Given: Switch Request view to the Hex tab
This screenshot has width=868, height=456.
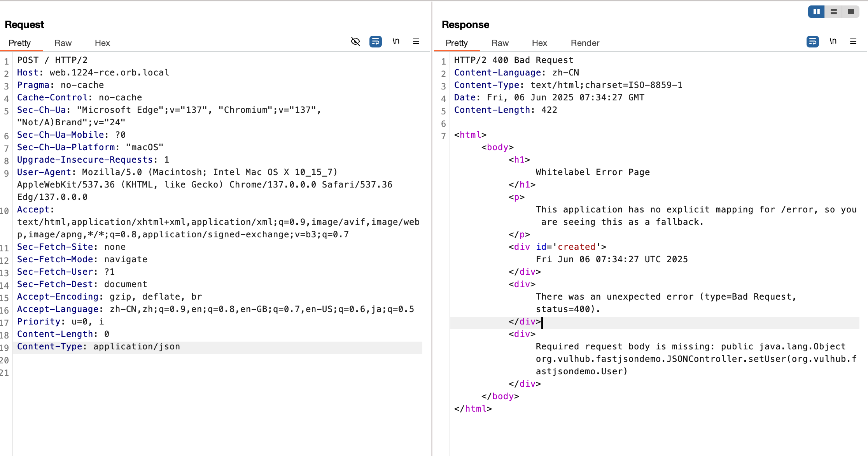Looking at the screenshot, I should pyautogui.click(x=102, y=43).
